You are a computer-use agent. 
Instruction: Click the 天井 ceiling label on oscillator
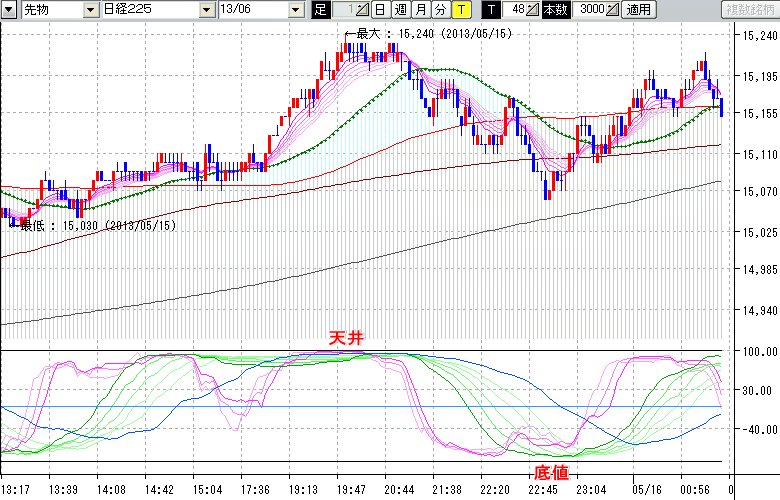pos(345,340)
